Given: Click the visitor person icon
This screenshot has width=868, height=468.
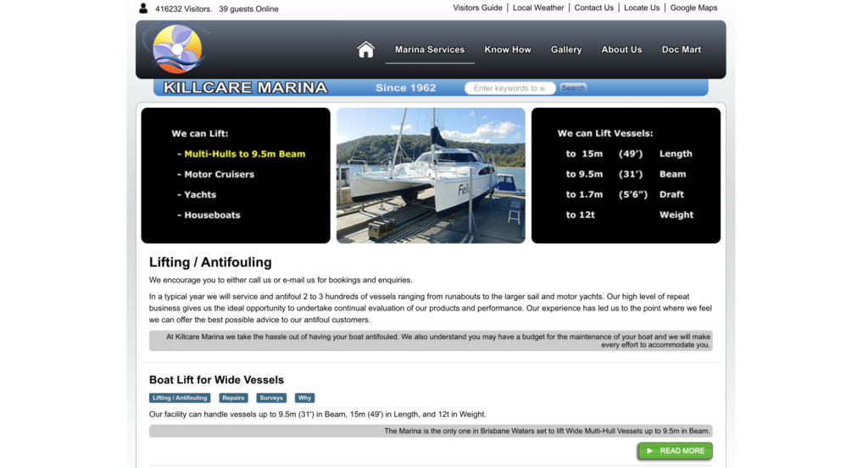Looking at the screenshot, I should [143, 8].
